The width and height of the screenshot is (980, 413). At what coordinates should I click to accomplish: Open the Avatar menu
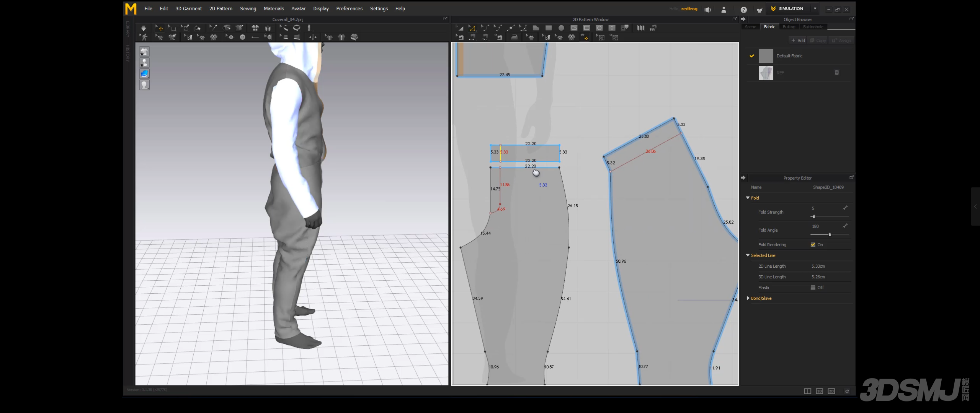tap(298, 8)
